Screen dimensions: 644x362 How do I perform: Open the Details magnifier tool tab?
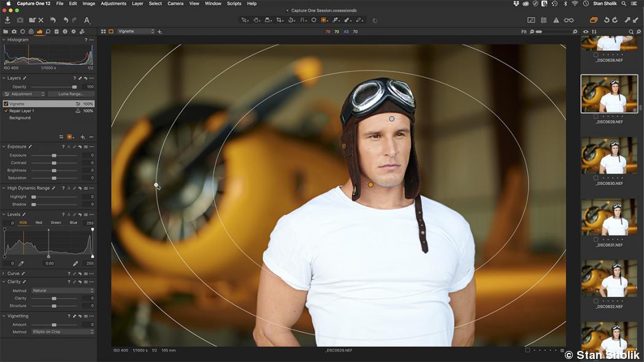click(48, 32)
